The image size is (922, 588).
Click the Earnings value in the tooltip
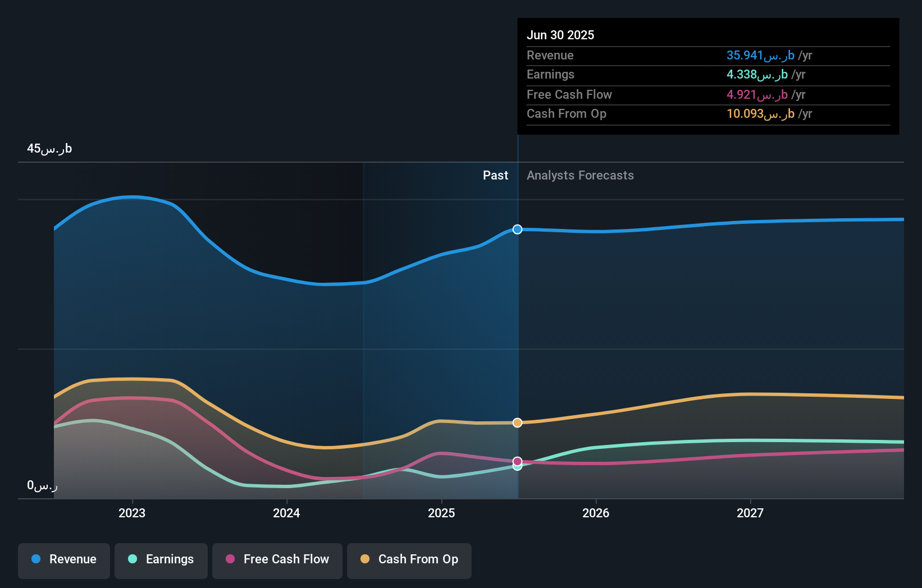755,75
